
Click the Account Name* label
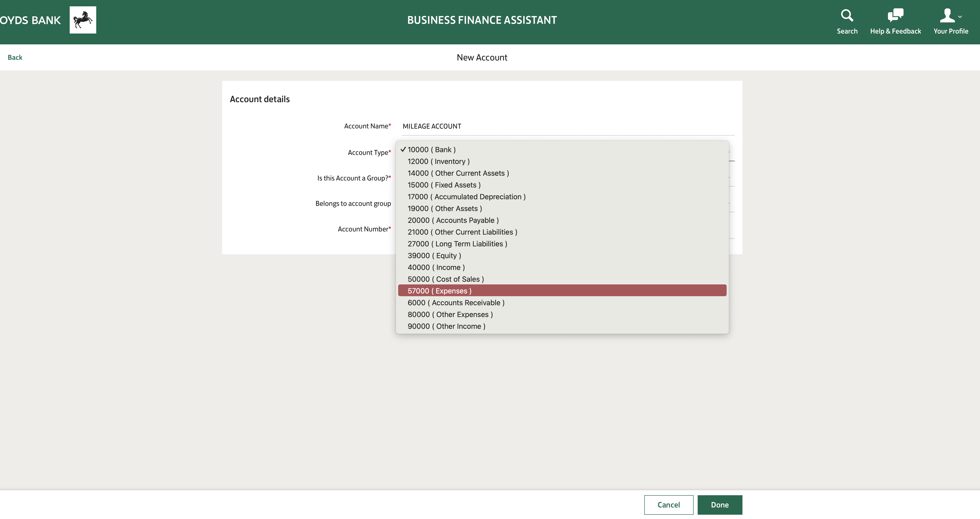[367, 126]
